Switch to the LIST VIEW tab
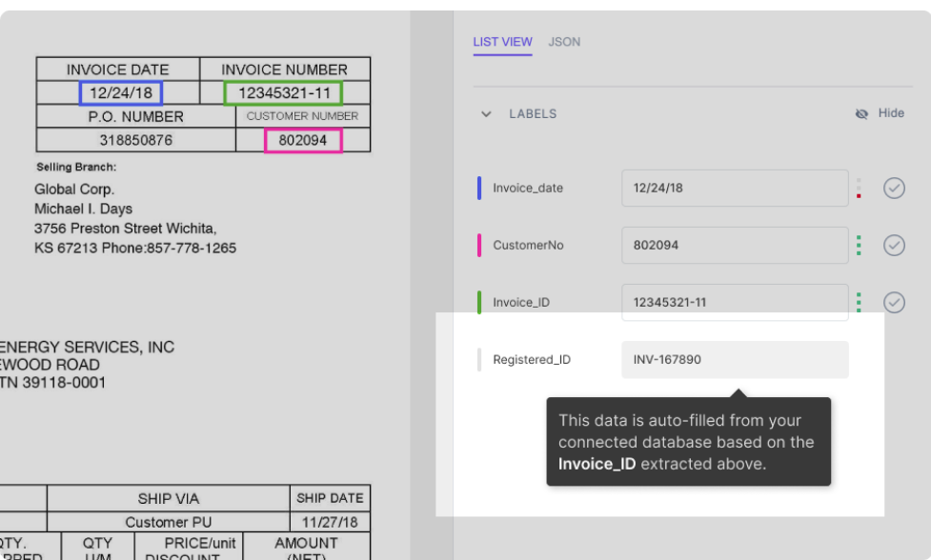Image resolution: width=931 pixels, height=560 pixels. pos(502,42)
